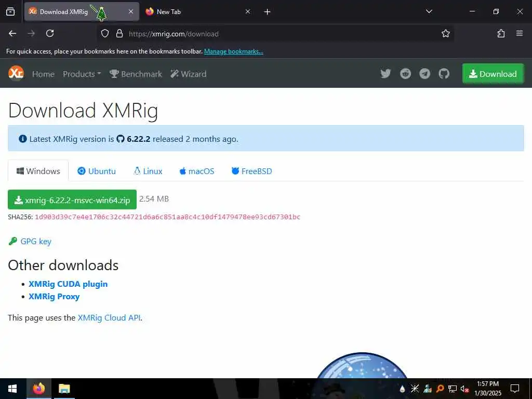Viewport: 532px width, 399px height.
Task: Select the Windows platform tab
Action: 38,171
